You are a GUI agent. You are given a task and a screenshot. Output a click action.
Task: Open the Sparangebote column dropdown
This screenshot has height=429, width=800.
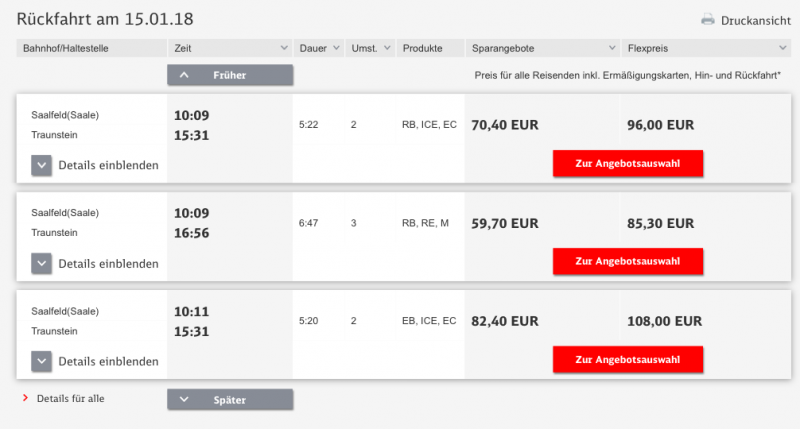612,48
